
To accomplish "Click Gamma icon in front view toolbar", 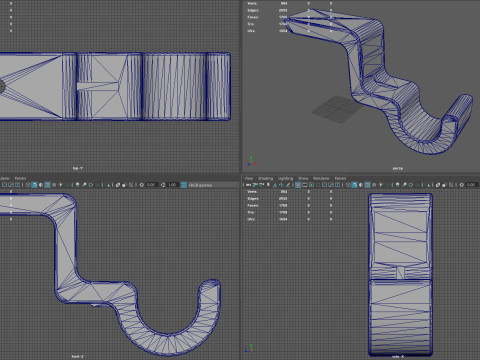I will 163,185.
